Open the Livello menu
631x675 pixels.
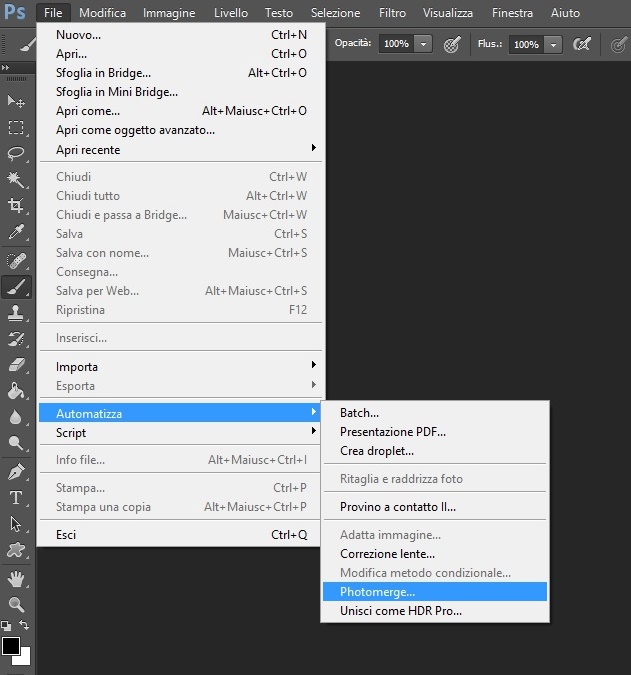coord(231,13)
